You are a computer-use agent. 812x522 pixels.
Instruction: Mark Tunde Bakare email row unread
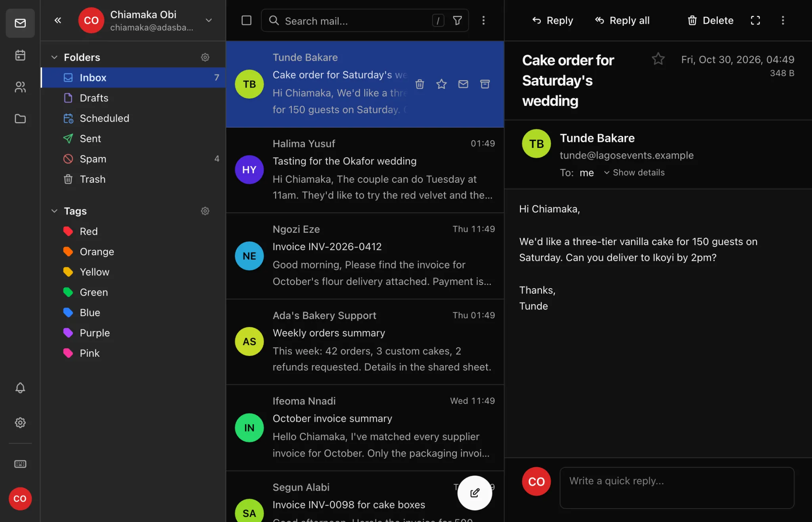click(x=463, y=84)
